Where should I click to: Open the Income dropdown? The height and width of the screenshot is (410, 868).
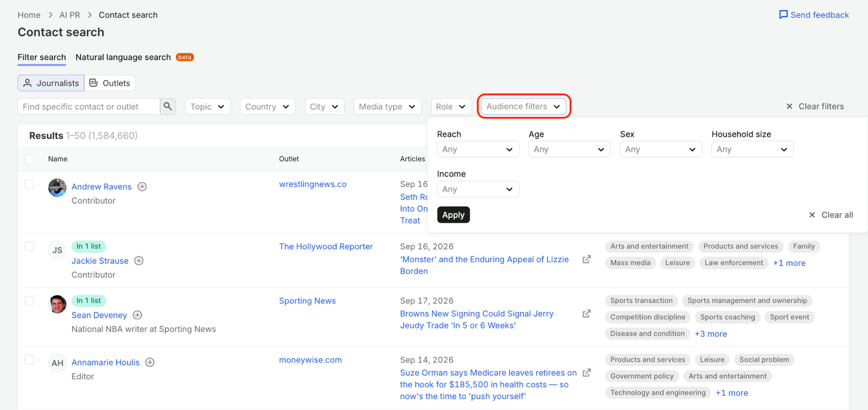pyautogui.click(x=478, y=189)
